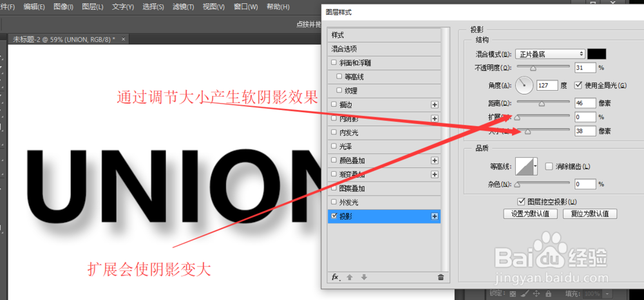Click the plus icon beside 颜色叠加
644x300 pixels.
click(435, 160)
